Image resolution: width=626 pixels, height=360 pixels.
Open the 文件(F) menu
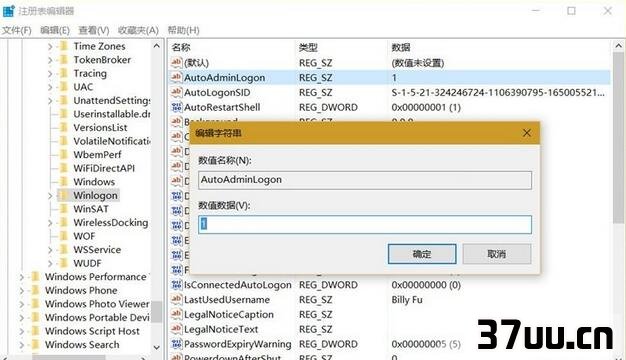point(16,30)
